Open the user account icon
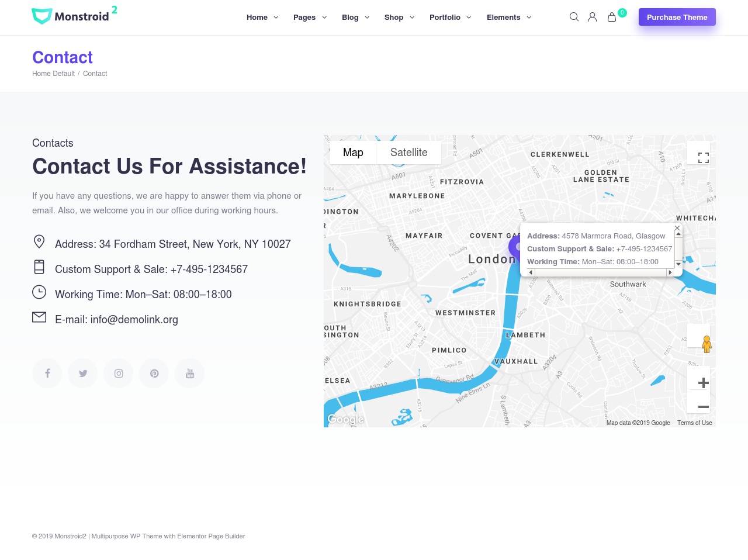 [593, 17]
